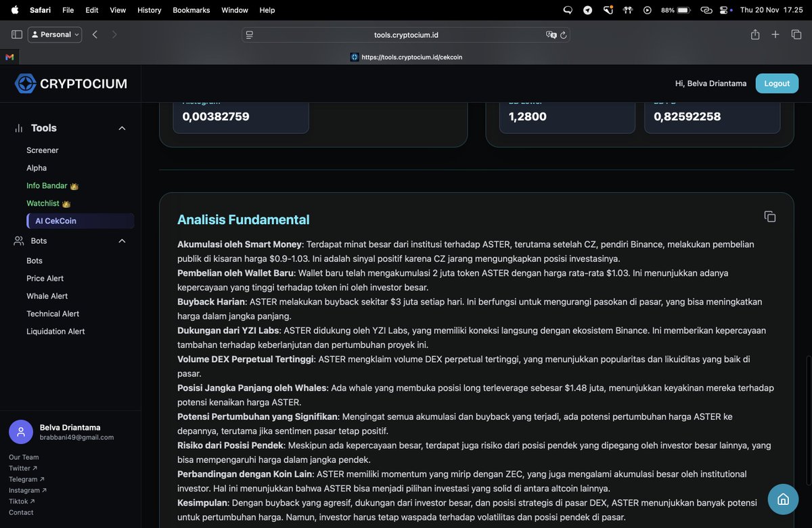Image resolution: width=812 pixels, height=528 pixels.
Task: Open the History menu
Action: tap(150, 10)
